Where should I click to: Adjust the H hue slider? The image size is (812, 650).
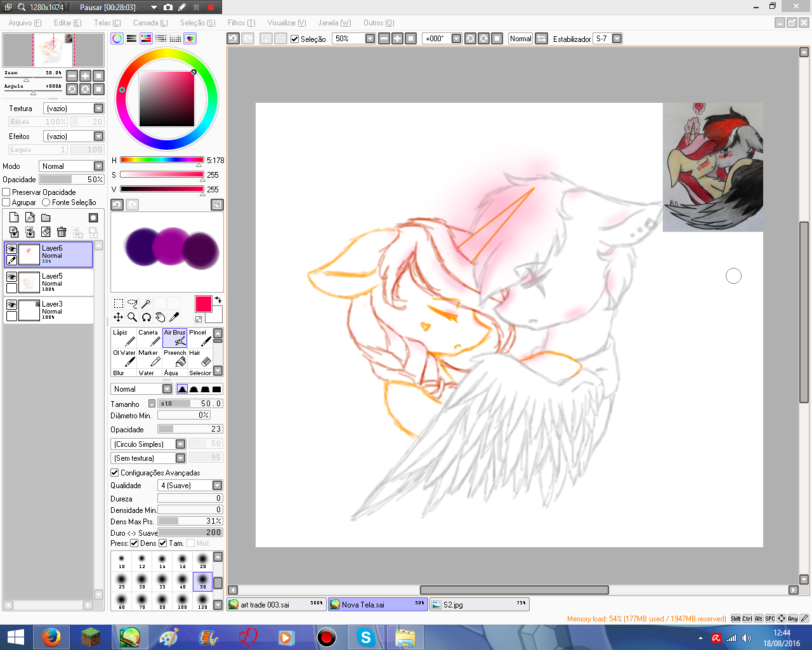pos(162,160)
